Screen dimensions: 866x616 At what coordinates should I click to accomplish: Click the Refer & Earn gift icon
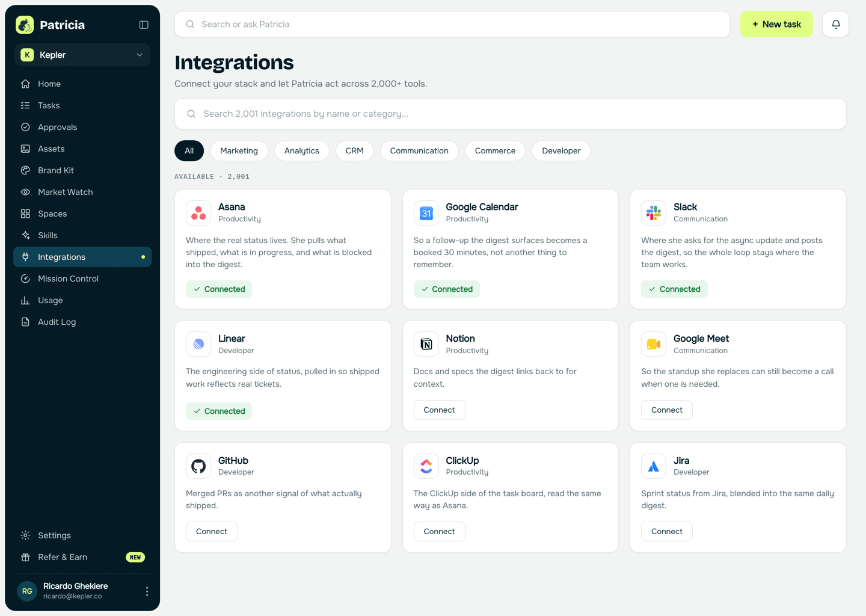pos(25,557)
